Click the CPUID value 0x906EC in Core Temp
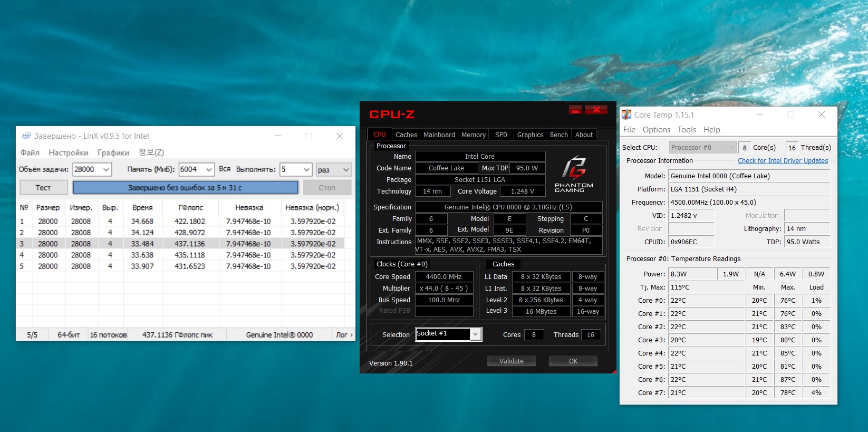The image size is (868, 432). click(x=691, y=242)
